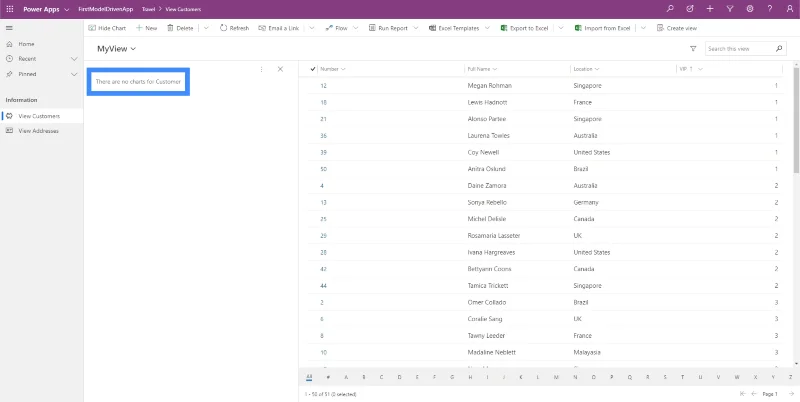Open the app launcher waffle icon

10,9
